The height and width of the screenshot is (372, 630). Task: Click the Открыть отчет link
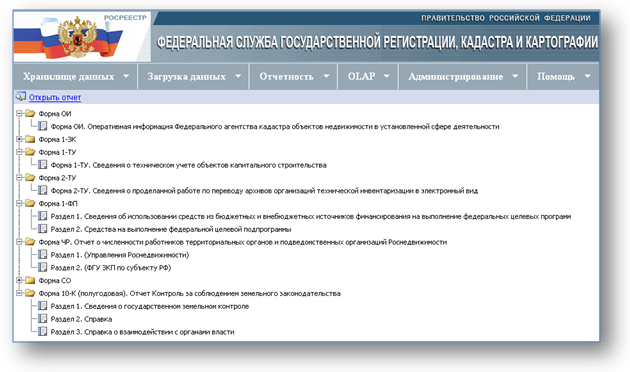(x=55, y=97)
